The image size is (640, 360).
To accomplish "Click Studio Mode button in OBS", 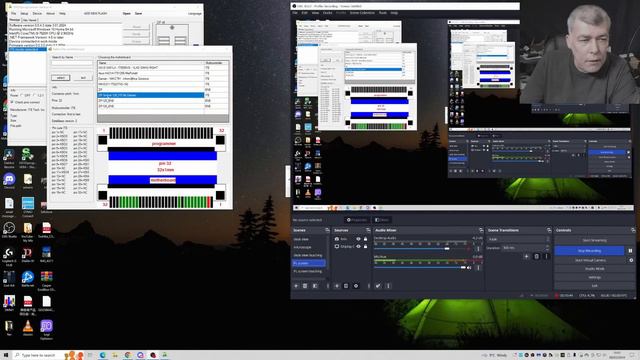I will (594, 269).
